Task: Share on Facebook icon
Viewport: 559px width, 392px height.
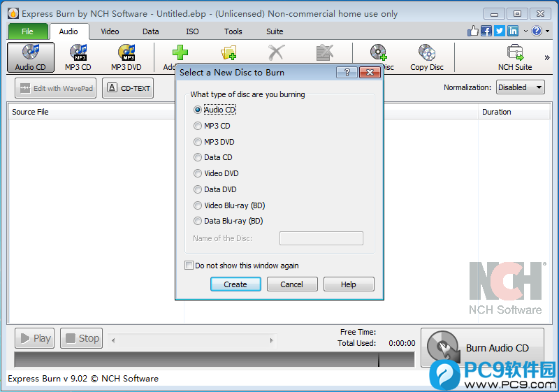Action: point(486,31)
